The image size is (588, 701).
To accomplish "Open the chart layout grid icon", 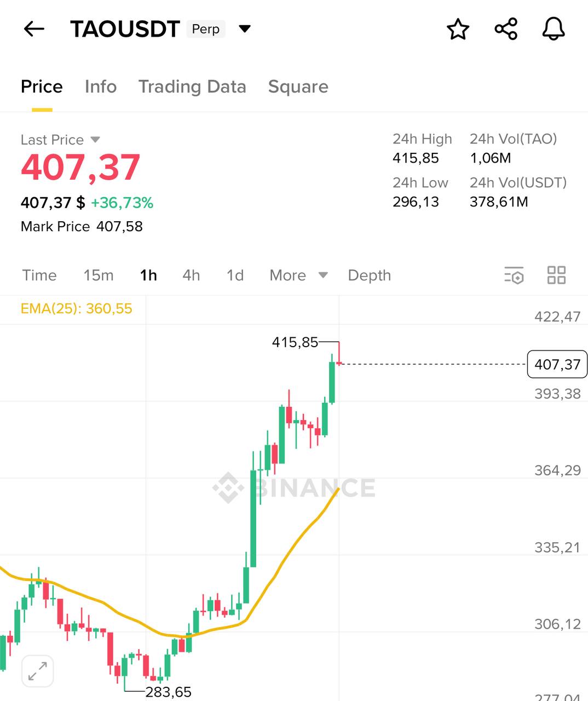I will coord(556,275).
